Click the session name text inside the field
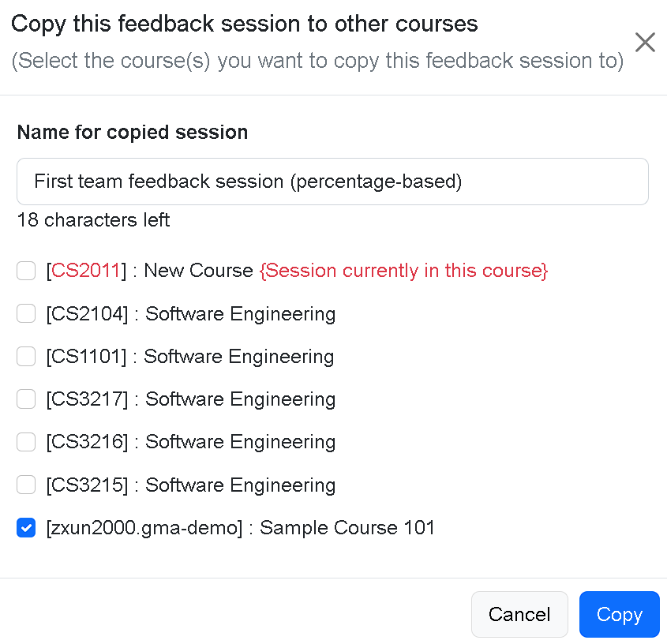This screenshot has height=644, width=667. pyautogui.click(x=247, y=181)
